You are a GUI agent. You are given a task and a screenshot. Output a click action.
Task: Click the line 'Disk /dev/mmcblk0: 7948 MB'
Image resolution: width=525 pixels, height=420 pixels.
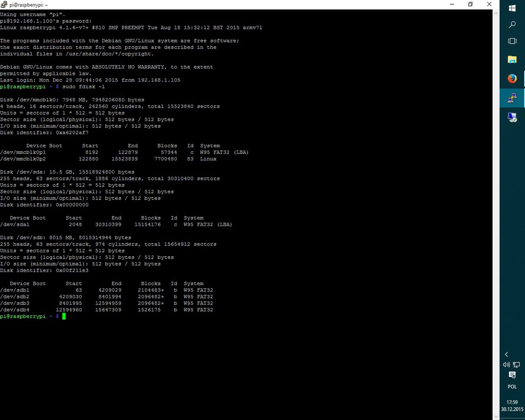(72, 100)
